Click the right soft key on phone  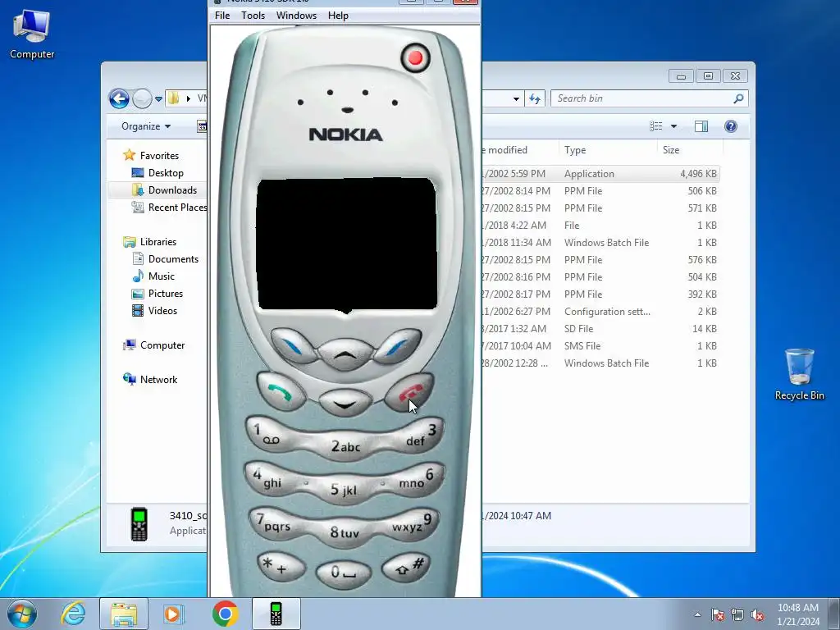[398, 346]
